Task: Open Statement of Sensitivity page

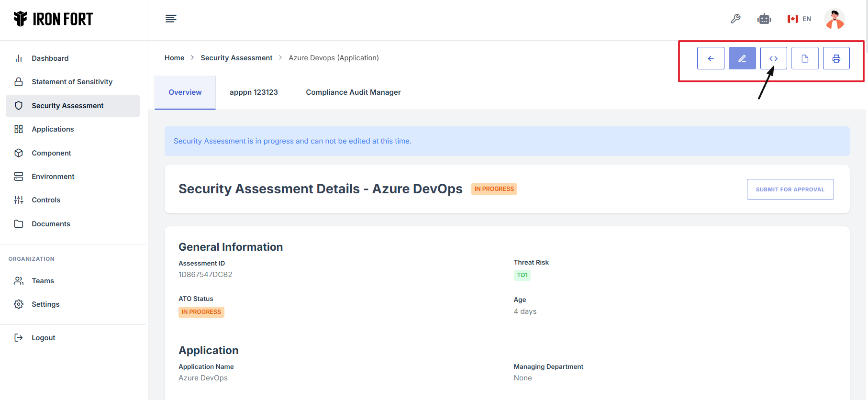Action: click(72, 82)
